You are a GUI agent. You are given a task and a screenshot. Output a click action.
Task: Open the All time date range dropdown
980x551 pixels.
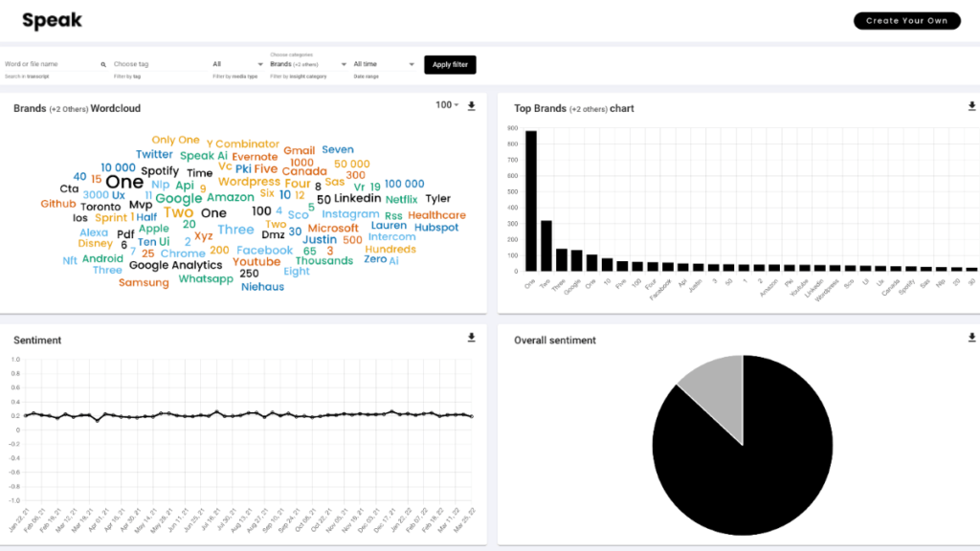[384, 64]
